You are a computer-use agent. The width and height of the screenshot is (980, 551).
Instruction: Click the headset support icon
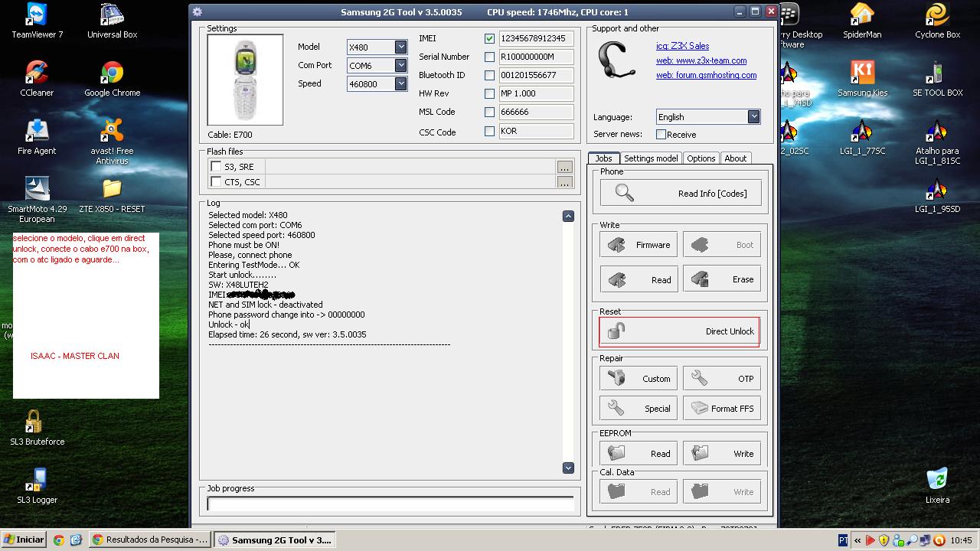coord(617,61)
